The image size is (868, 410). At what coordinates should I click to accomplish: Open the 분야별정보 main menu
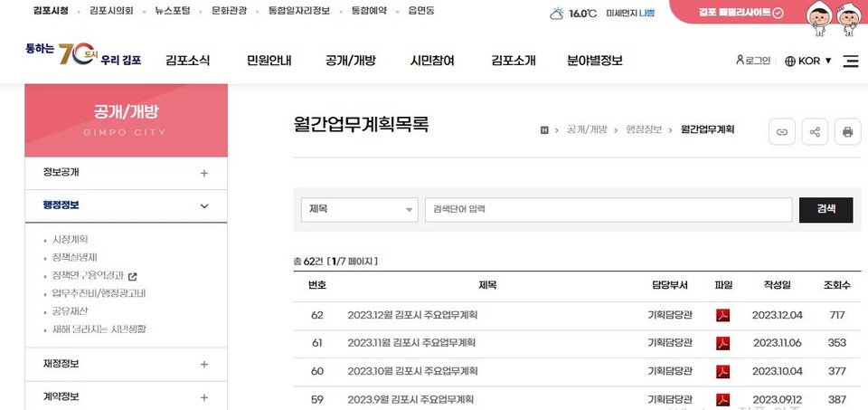(595, 61)
